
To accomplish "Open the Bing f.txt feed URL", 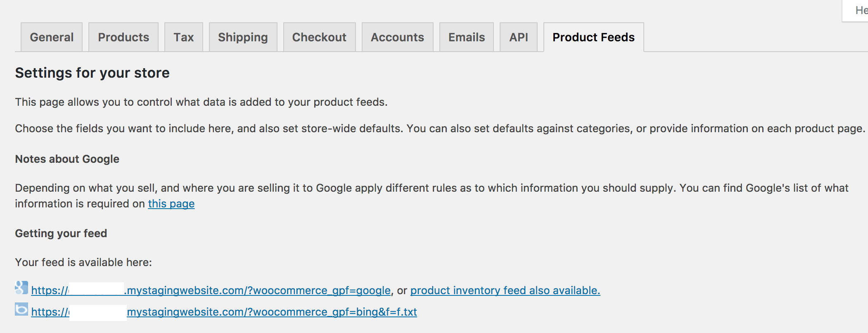I will point(224,312).
